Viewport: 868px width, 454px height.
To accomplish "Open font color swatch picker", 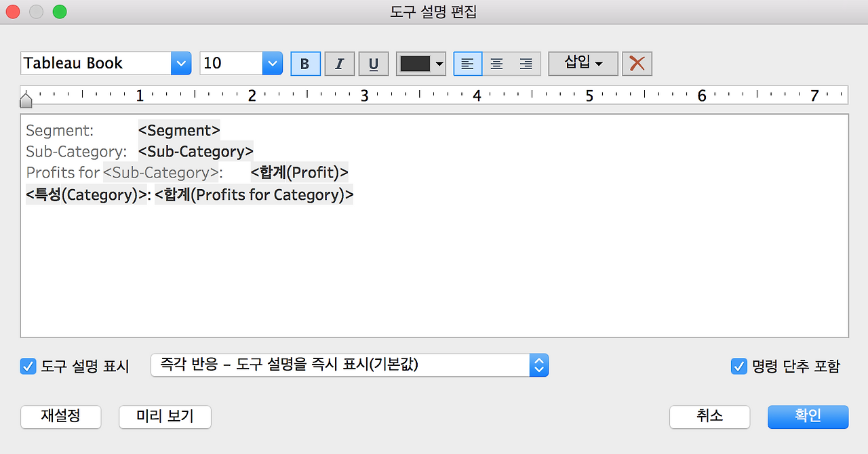I will tap(420, 64).
